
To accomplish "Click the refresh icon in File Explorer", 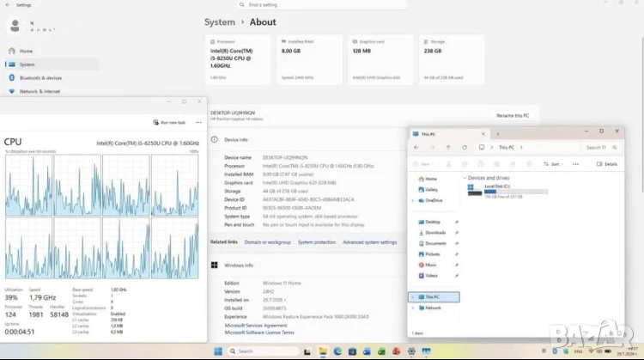I will pyautogui.click(x=465, y=147).
